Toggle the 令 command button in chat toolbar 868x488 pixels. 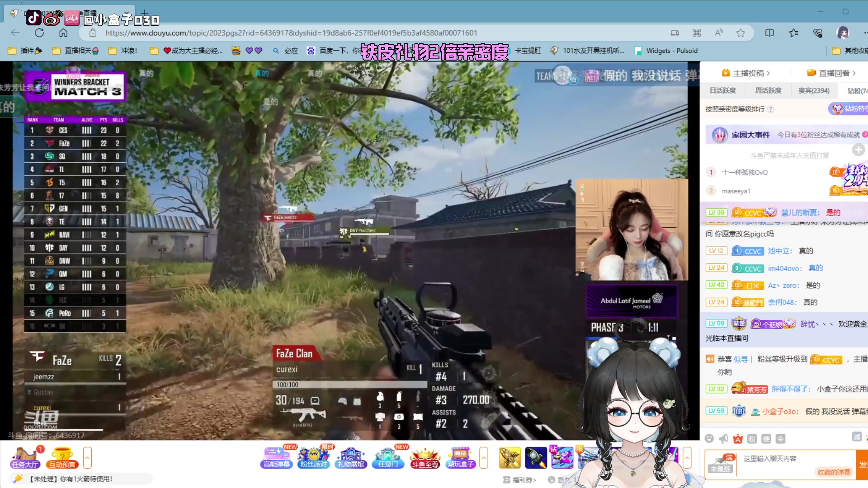(x=781, y=439)
